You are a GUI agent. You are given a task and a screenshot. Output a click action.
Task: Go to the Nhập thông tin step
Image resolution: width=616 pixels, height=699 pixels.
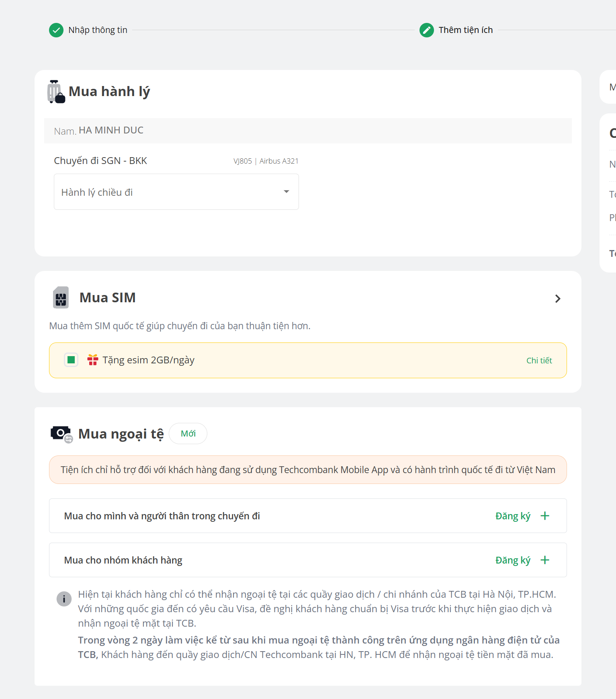coord(98,30)
